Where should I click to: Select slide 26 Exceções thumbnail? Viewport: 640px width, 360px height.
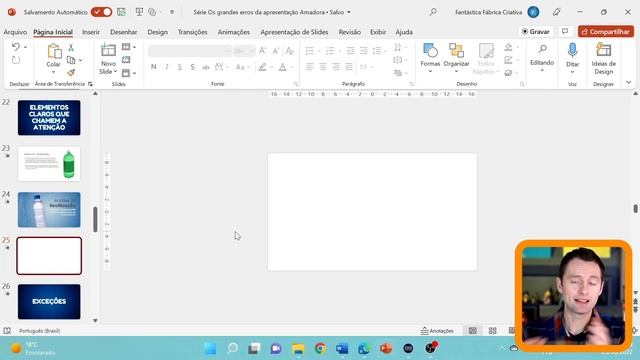pos(49,302)
